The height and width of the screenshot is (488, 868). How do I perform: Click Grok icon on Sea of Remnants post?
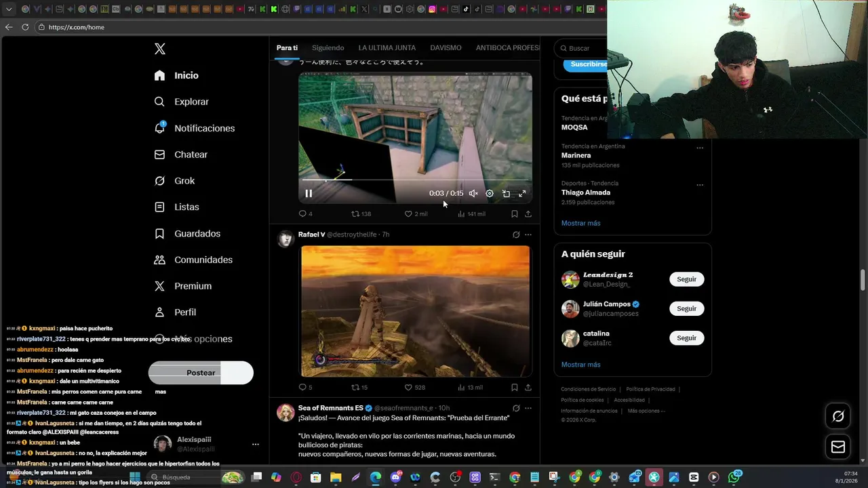pos(516,408)
